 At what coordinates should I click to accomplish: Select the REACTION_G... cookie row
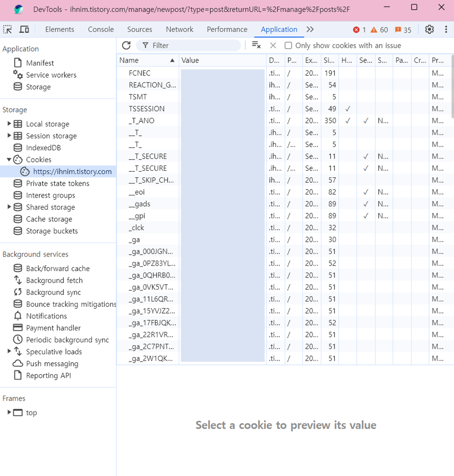(284, 85)
